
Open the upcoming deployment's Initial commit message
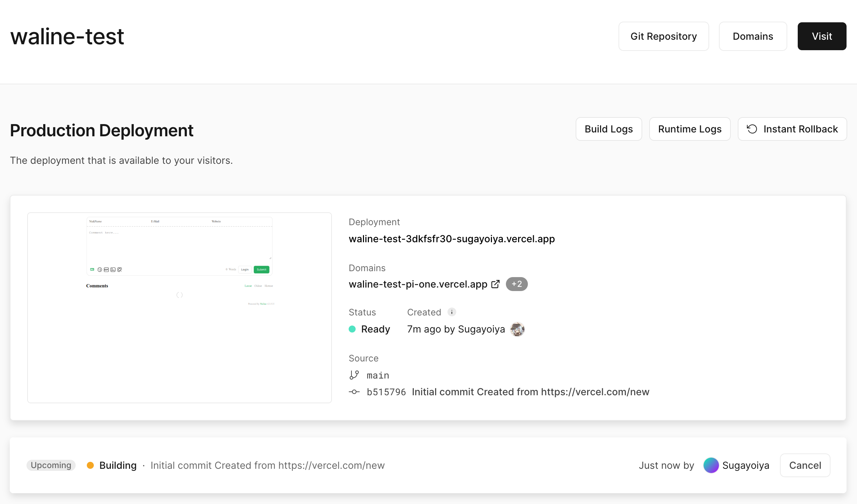267,465
